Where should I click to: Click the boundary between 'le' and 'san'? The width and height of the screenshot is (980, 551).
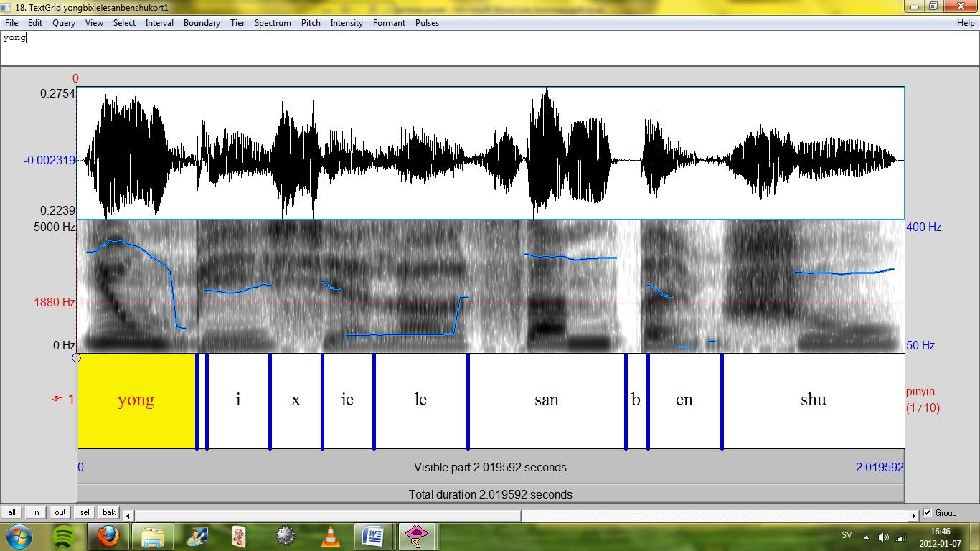(468, 401)
